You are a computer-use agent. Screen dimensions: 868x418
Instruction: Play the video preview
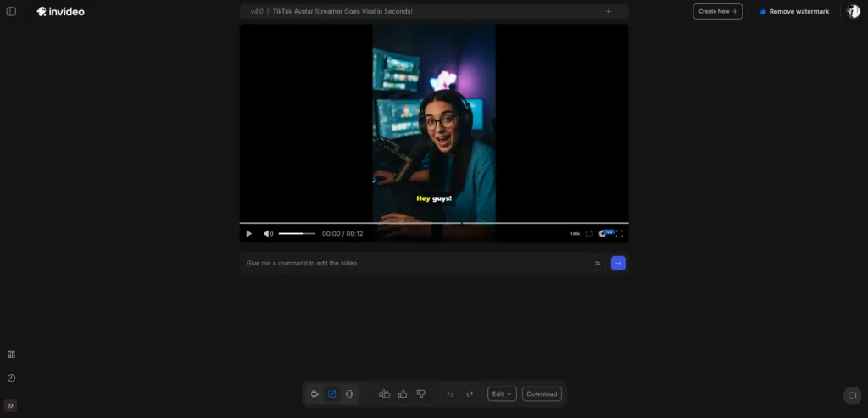tap(248, 234)
